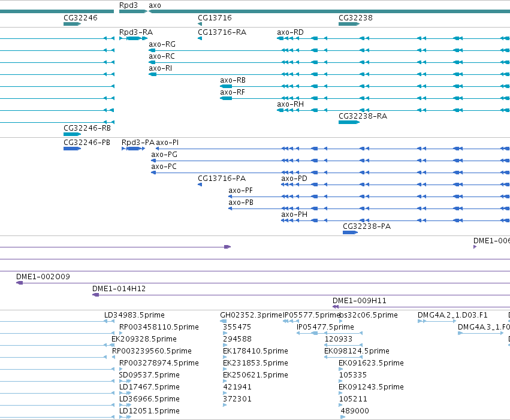Select the DMG4A.2_1.D03.F1 label

coord(452,315)
